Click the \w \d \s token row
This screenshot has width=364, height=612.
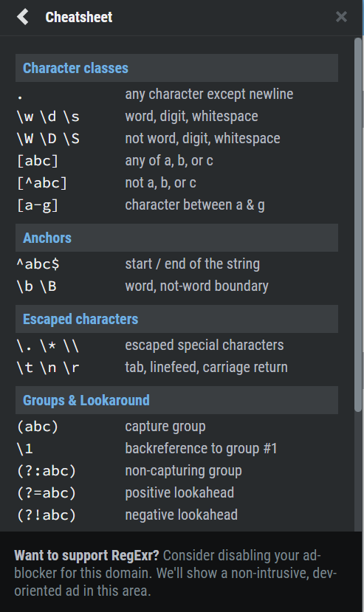tap(48, 117)
